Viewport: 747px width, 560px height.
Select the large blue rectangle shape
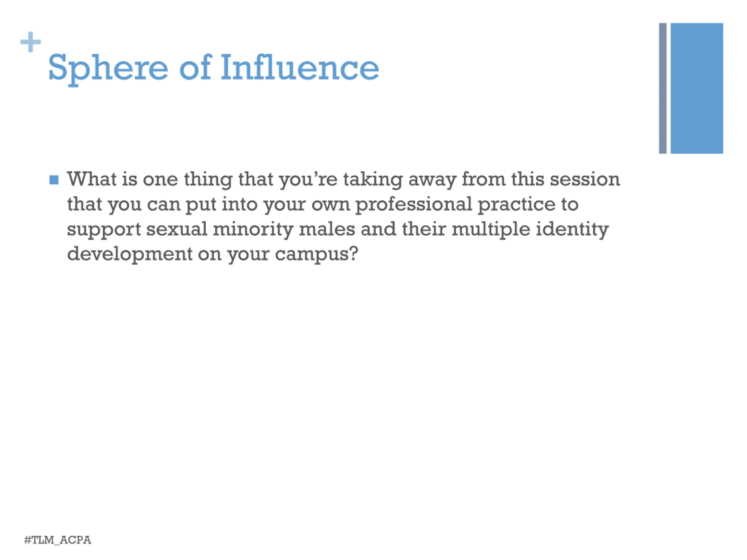(x=697, y=88)
